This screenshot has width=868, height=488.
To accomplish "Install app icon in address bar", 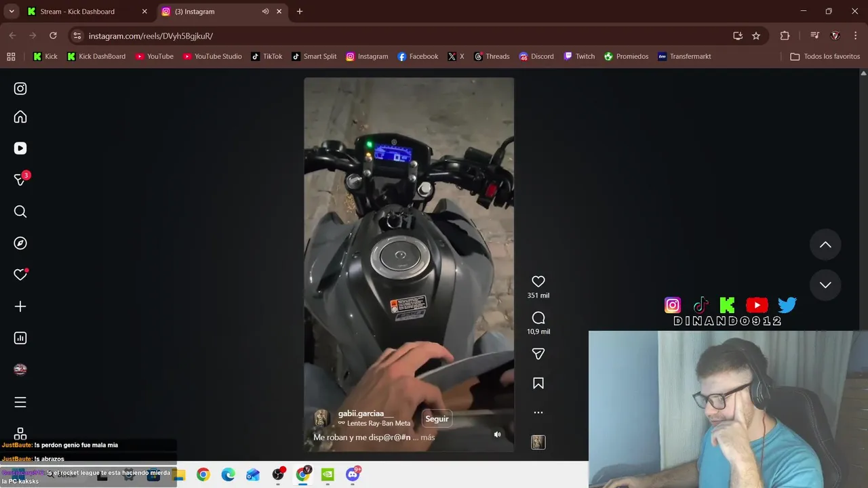I will (738, 36).
